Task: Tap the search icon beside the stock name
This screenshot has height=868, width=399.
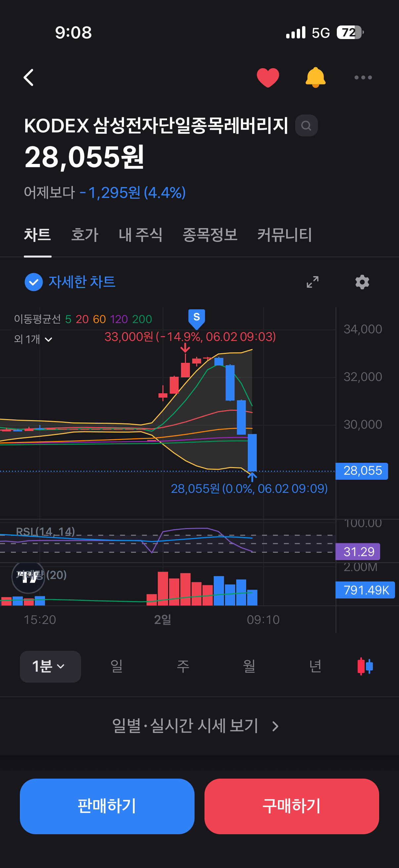Action: click(x=306, y=126)
